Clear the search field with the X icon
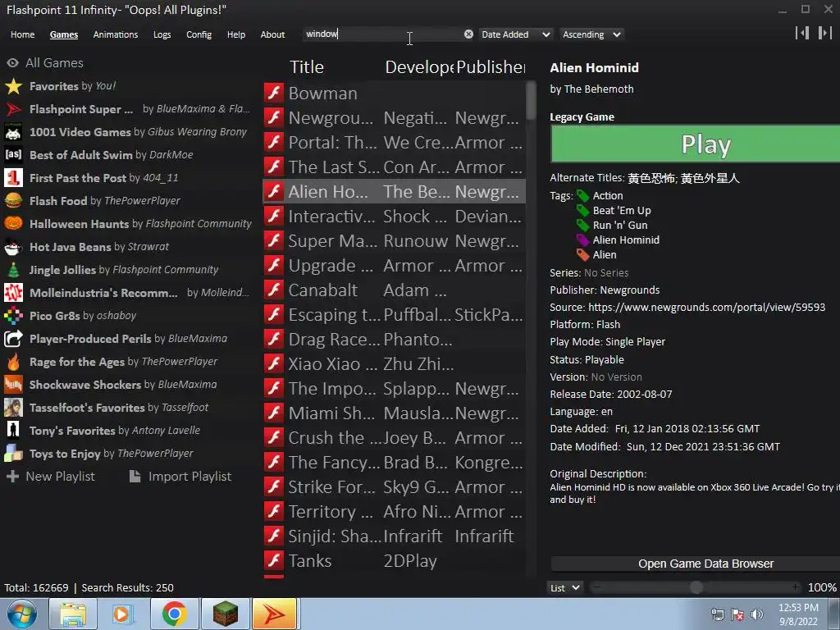The image size is (840, 630). [x=468, y=34]
